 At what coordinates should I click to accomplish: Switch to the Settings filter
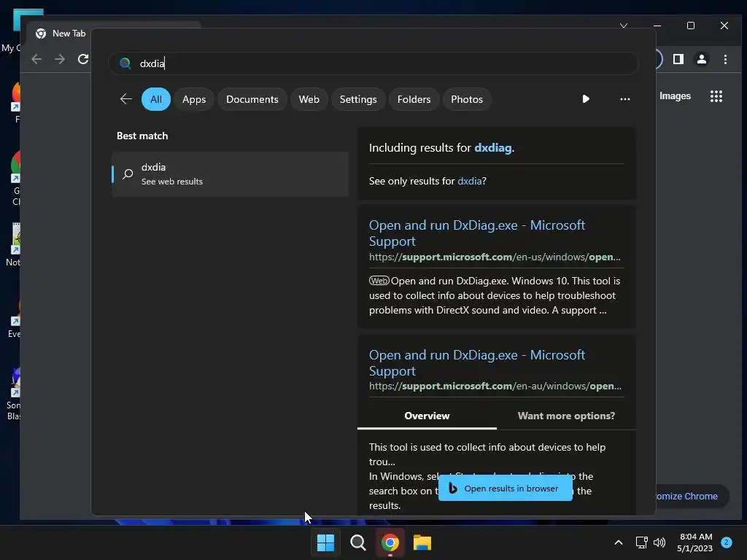[x=357, y=99]
